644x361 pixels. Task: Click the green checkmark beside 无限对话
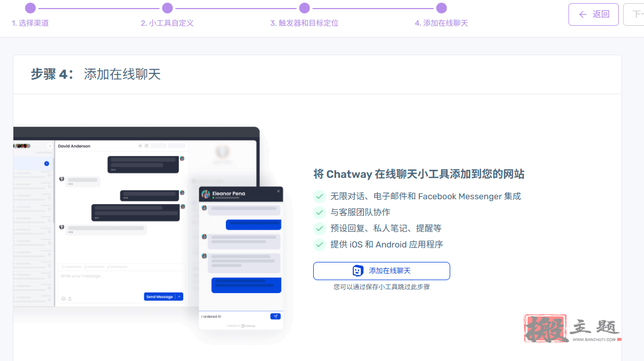tap(320, 197)
